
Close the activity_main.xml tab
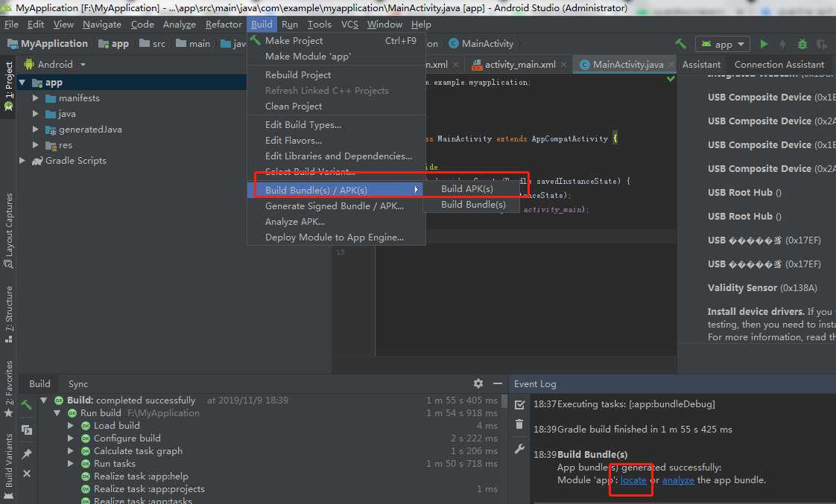pos(563,65)
